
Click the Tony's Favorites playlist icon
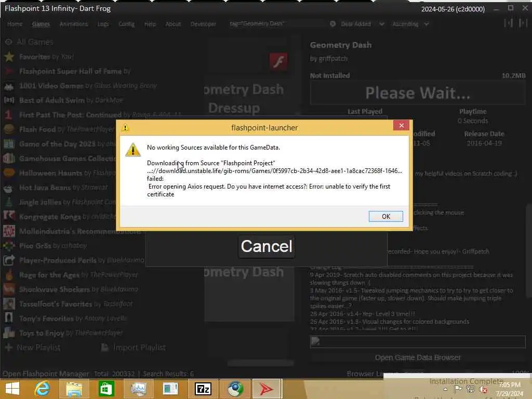(x=9, y=318)
